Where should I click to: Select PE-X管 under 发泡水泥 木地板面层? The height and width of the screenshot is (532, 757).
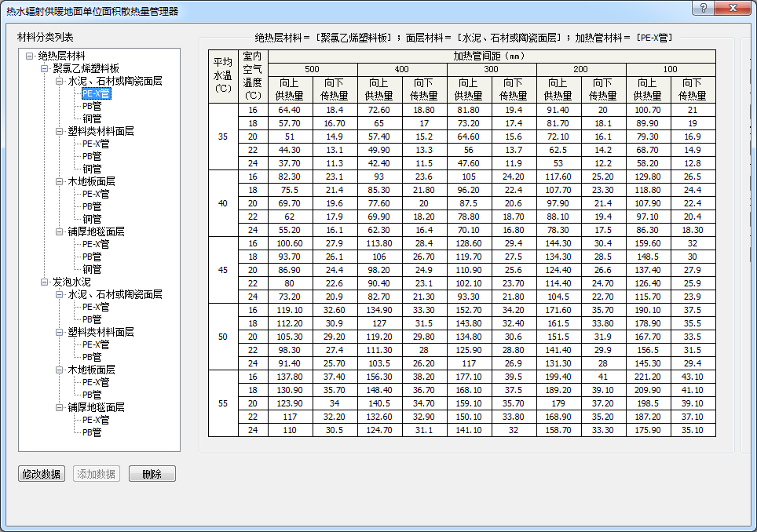[x=96, y=382]
